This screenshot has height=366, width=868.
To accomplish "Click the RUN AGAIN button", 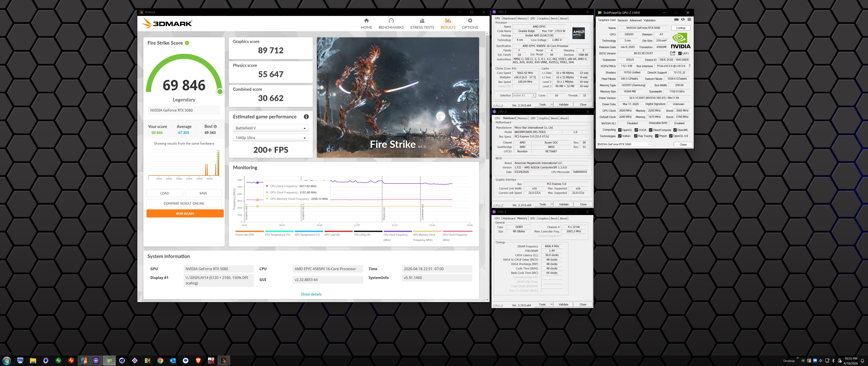I will pos(185,213).
